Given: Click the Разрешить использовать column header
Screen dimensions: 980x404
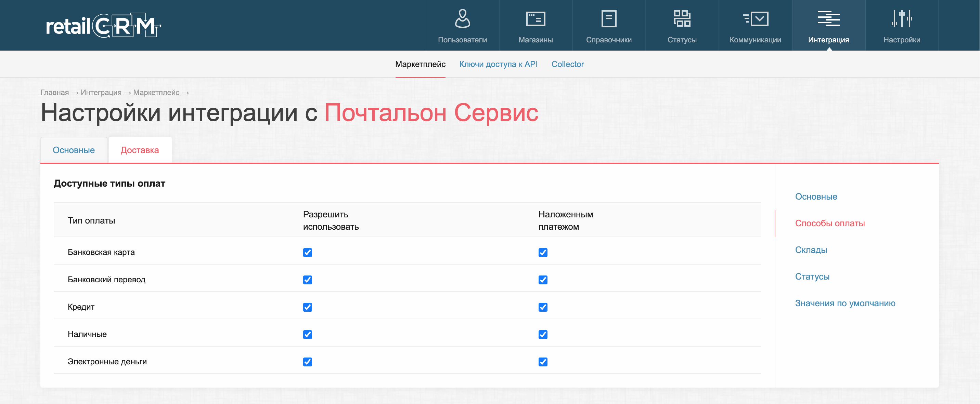Looking at the screenshot, I should click(331, 220).
